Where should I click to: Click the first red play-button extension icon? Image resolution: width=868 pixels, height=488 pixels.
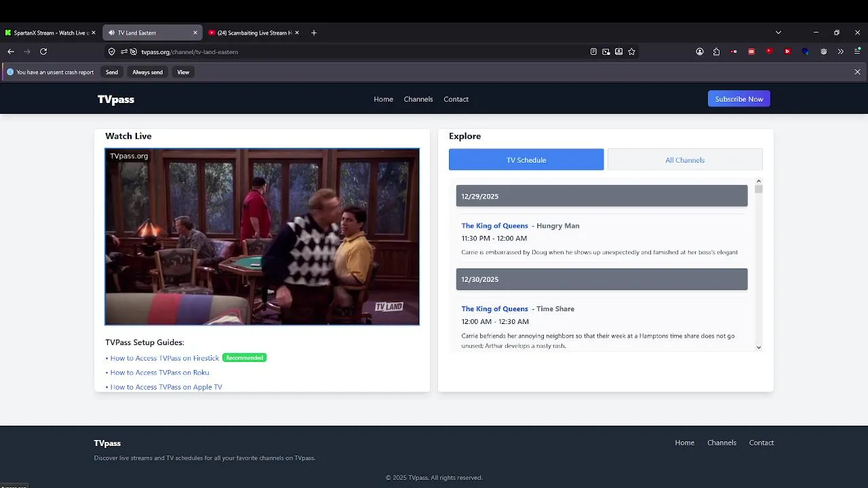point(769,52)
